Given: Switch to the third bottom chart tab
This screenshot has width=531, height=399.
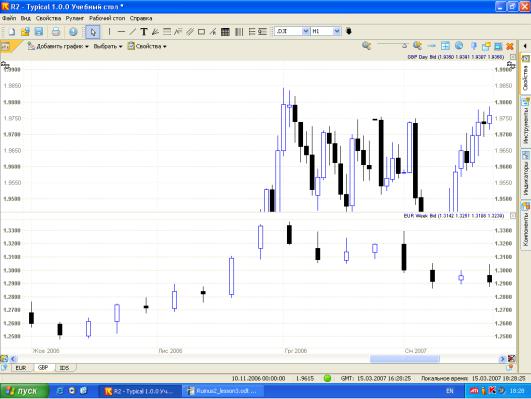Looking at the screenshot, I should pos(64,368).
